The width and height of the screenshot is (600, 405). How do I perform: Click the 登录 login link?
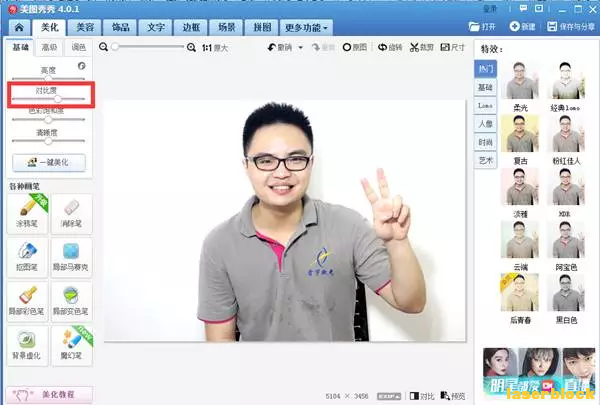point(490,9)
